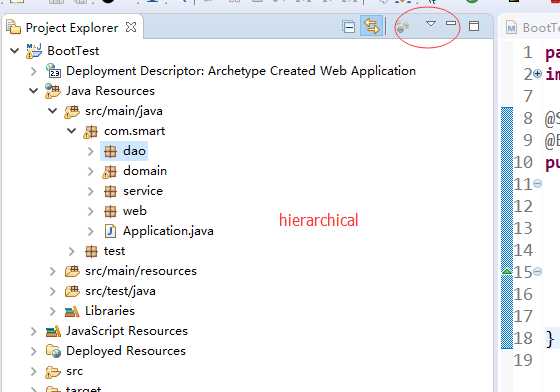
Task: Click the service package icon
Action: pos(110,191)
